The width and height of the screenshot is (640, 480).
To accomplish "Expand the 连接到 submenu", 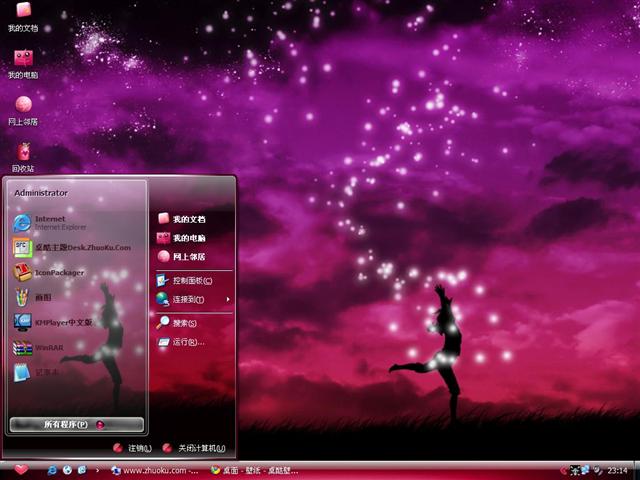I will (192, 299).
